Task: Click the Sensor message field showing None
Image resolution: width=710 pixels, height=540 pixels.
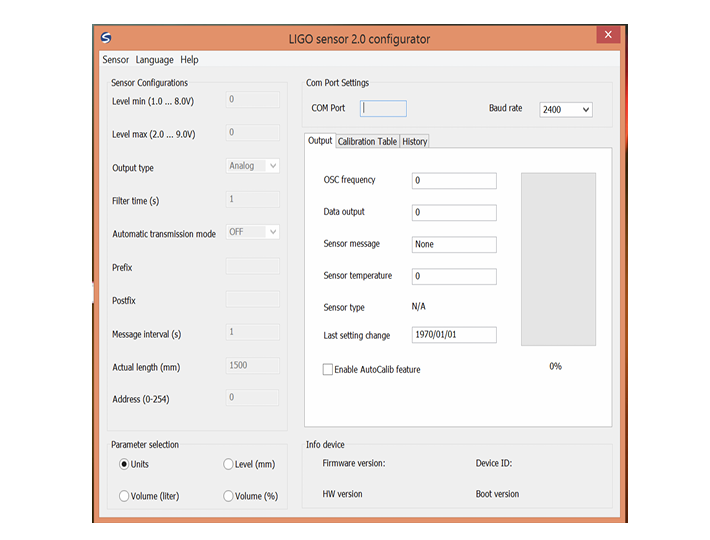Action: (x=454, y=244)
